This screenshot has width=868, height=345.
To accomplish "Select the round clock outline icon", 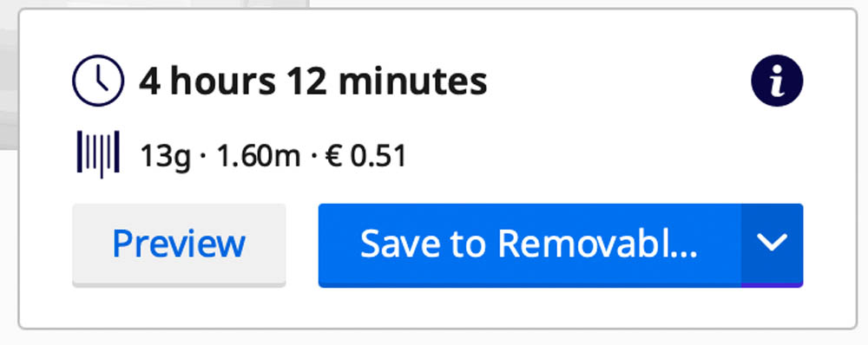I will click(x=98, y=80).
